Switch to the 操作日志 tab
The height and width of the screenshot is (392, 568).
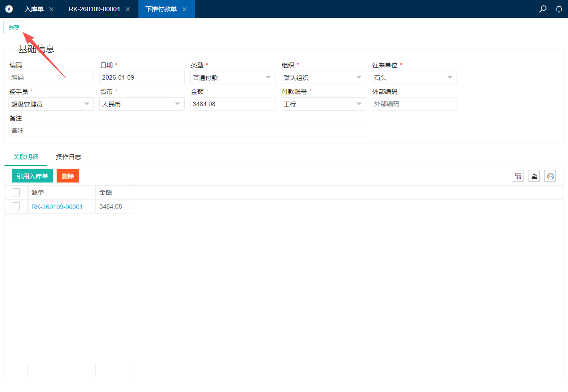[x=68, y=157]
